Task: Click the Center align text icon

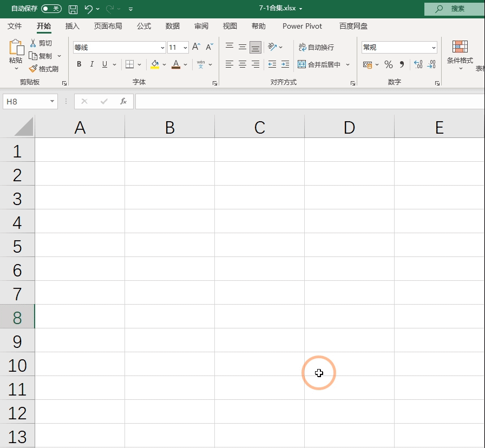Action: 243,64
